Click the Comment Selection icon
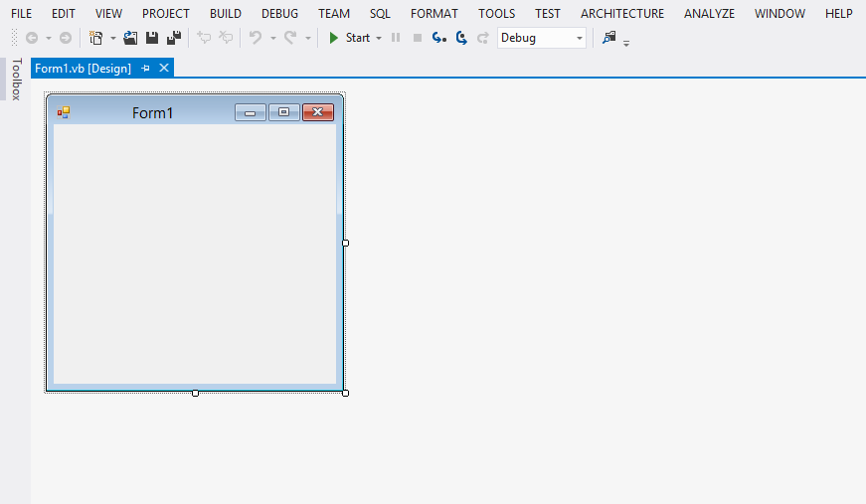Screen dimensions: 866x504 [204, 38]
